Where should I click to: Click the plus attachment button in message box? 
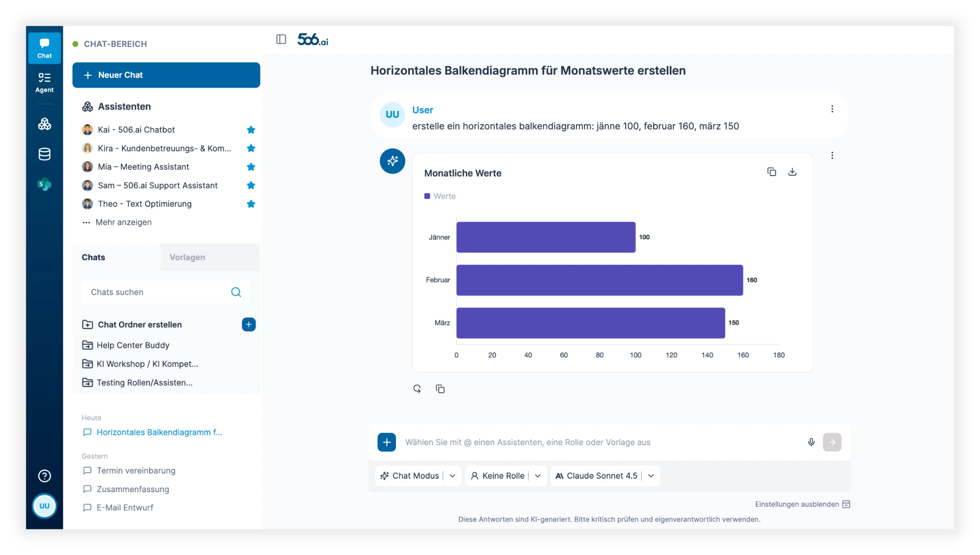tap(387, 442)
